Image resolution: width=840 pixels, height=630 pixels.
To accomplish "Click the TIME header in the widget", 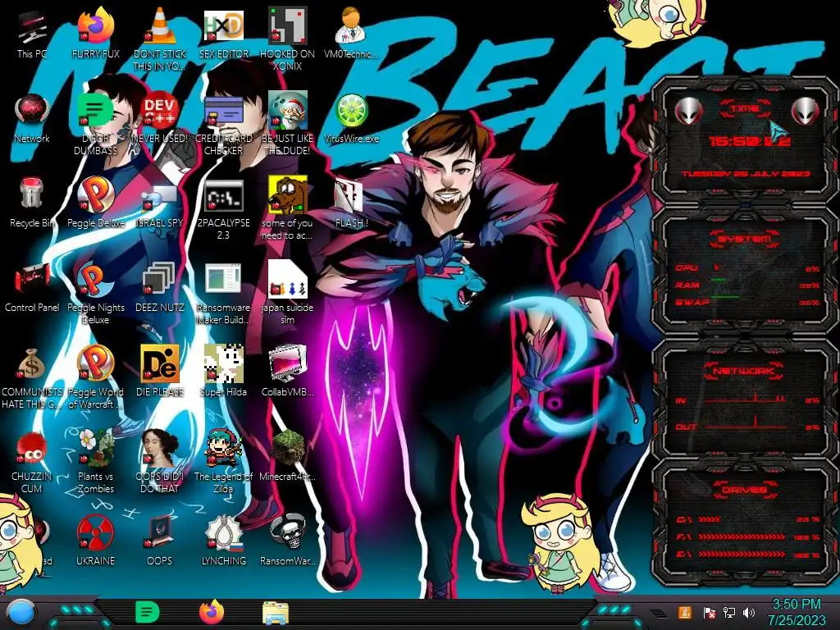I will click(x=745, y=108).
